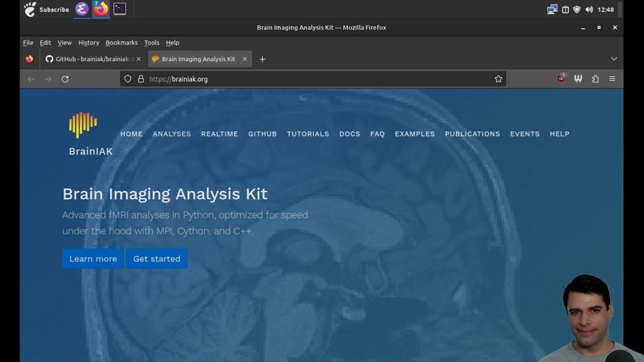Image resolution: width=644 pixels, height=362 pixels.
Task: Open the Help menu in menu bar
Action: [x=173, y=43]
